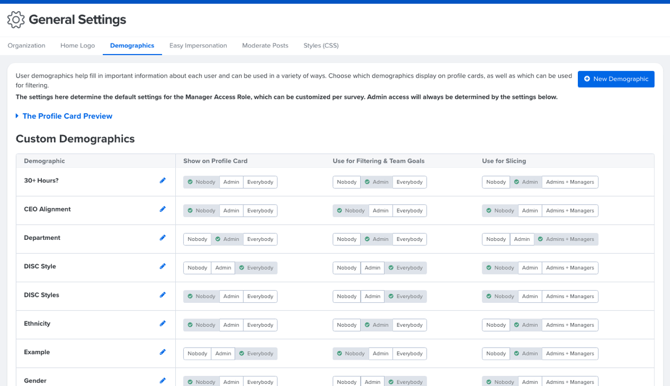
Task: Edit the DISC Style demographic pencil icon
Action: point(162,266)
